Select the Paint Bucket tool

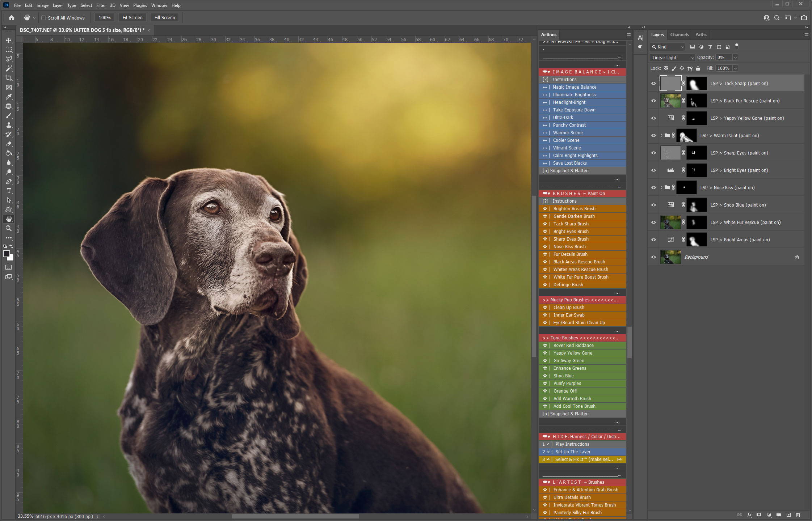click(x=9, y=153)
